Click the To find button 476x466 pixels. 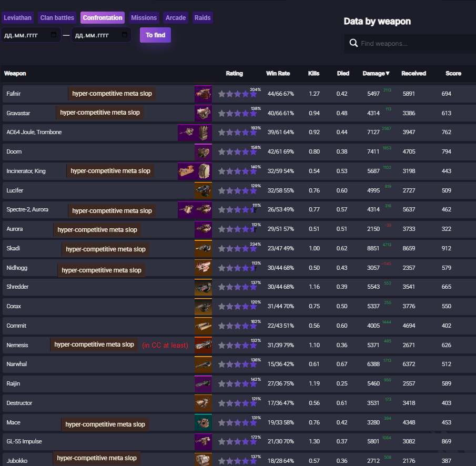click(x=156, y=35)
